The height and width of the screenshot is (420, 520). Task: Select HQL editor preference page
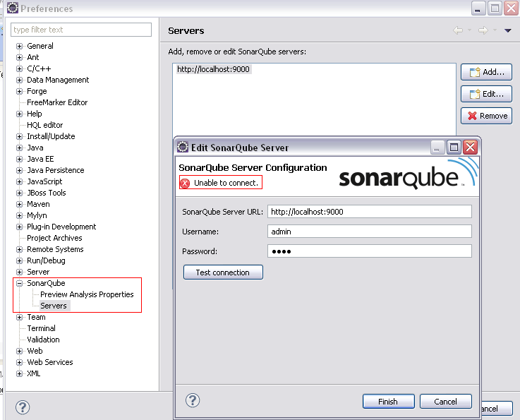(44, 125)
